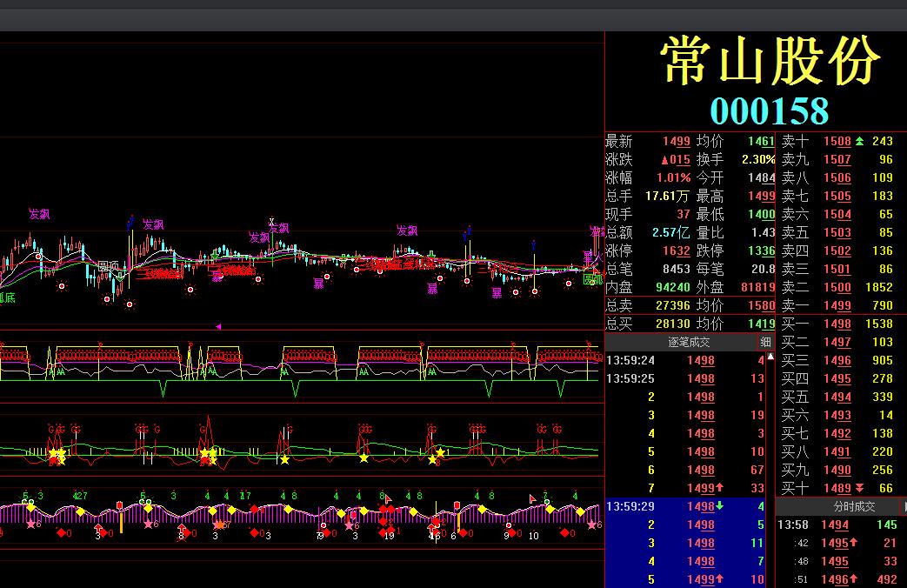The image size is (907, 588).
Task: Select the 卖九 ask price 1507
Action: 837,160
